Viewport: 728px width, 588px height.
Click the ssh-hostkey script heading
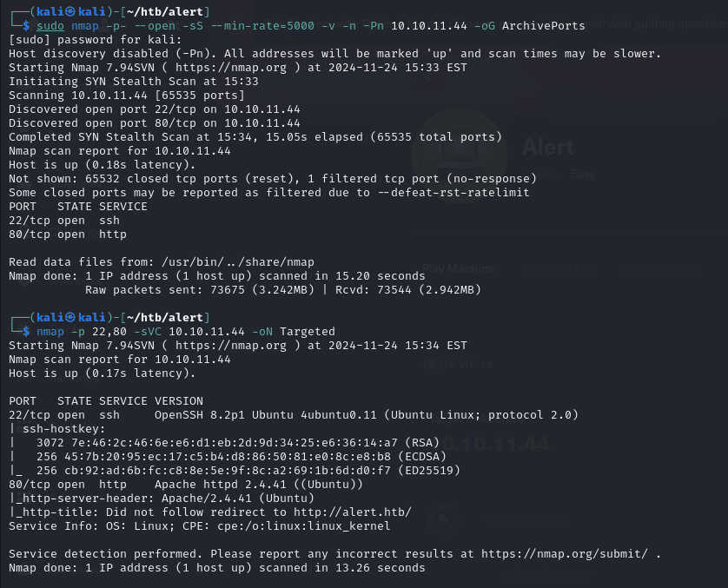pyautogui.click(x=50, y=428)
